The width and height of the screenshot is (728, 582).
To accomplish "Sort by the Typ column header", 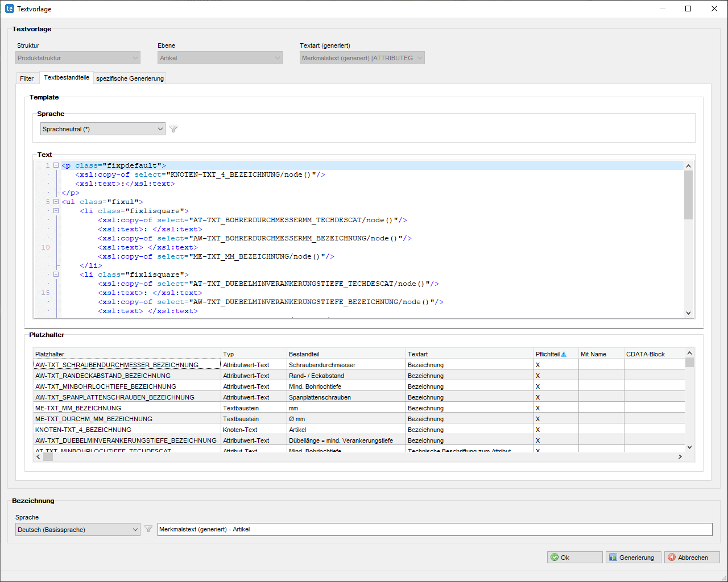I will 254,354.
